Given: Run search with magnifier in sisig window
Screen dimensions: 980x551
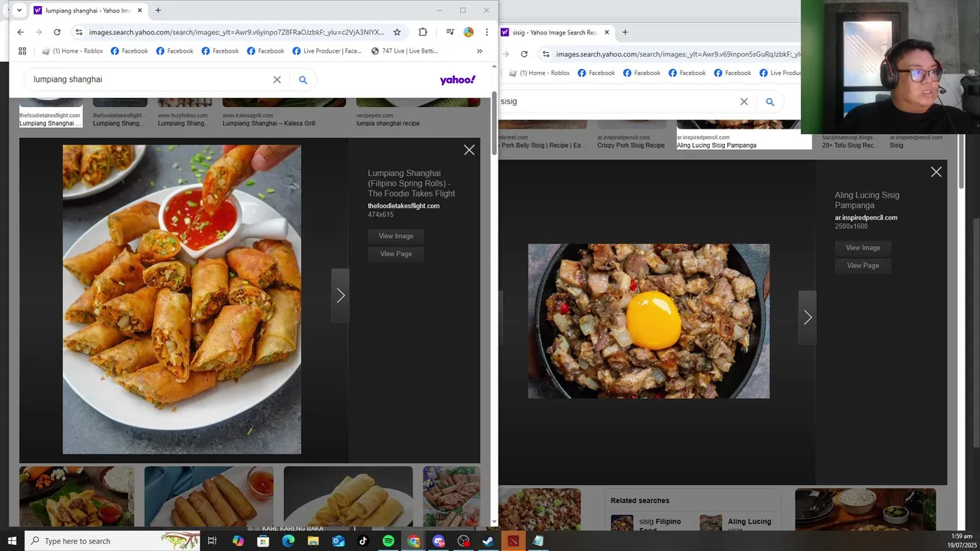Looking at the screenshot, I should [770, 102].
